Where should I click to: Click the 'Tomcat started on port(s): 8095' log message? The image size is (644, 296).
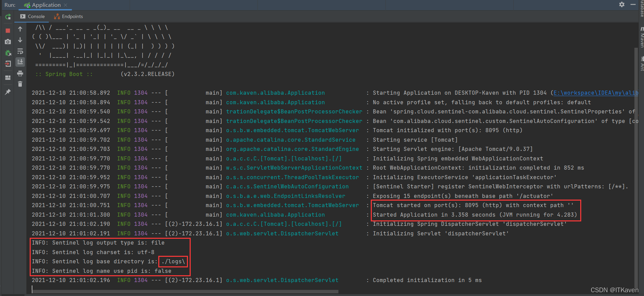tap(473, 205)
